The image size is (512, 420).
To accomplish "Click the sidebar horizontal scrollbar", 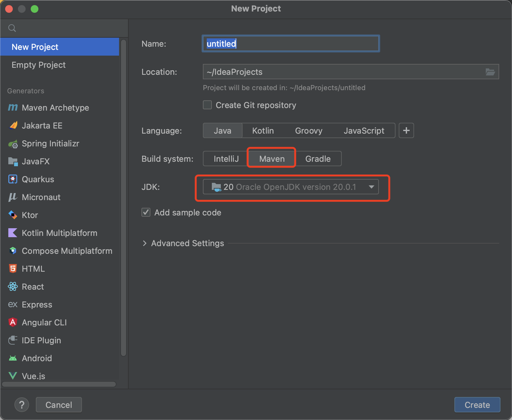I will coord(59,384).
